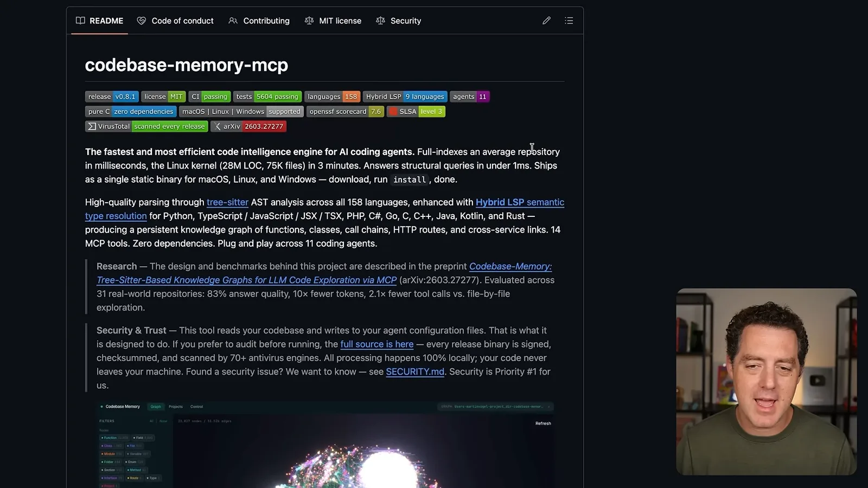The width and height of the screenshot is (868, 488).
Task: Open the SECURITY.md link
Action: point(415,372)
